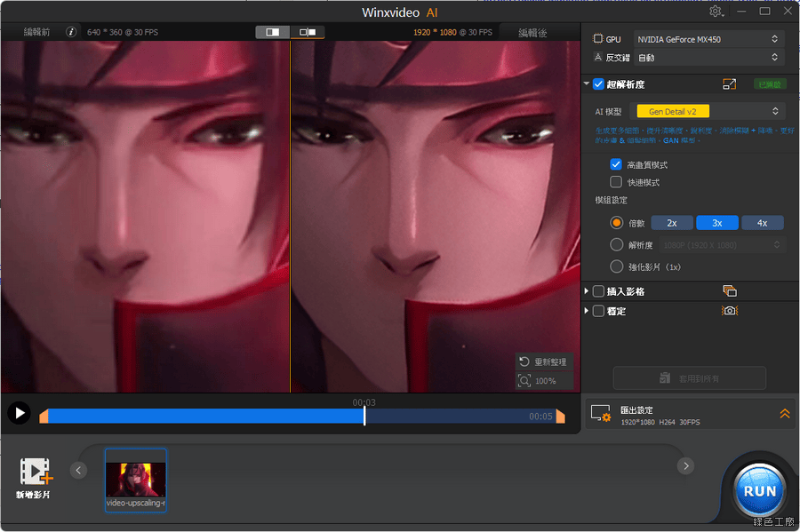Open the settings gear menu

(x=716, y=12)
